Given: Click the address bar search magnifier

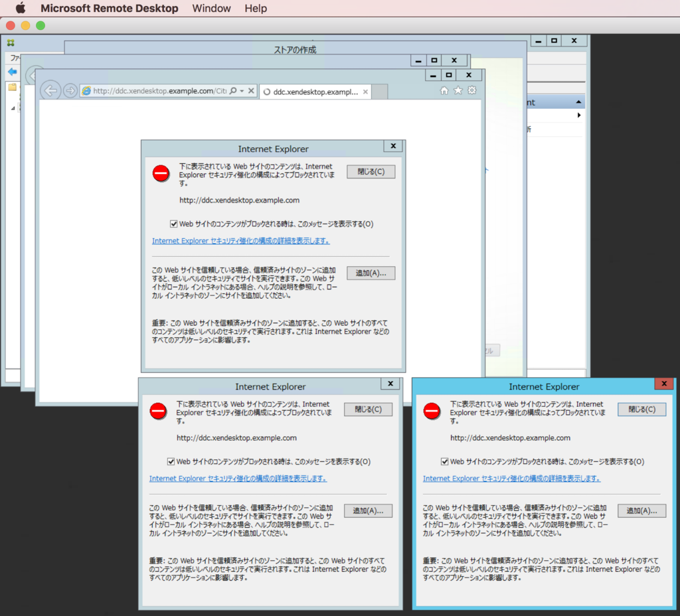Looking at the screenshot, I should click(233, 90).
